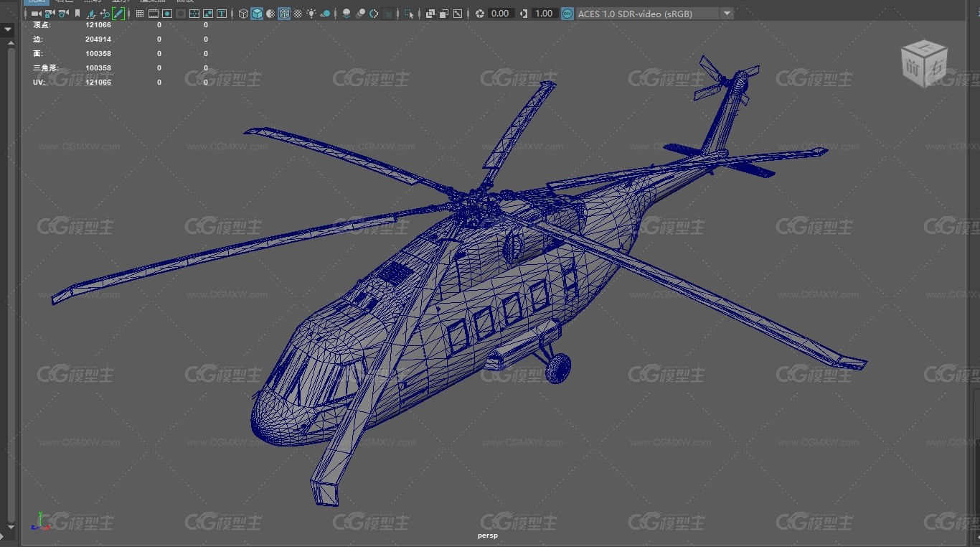
Task: Click the Exposure aperture icon
Action: click(480, 14)
